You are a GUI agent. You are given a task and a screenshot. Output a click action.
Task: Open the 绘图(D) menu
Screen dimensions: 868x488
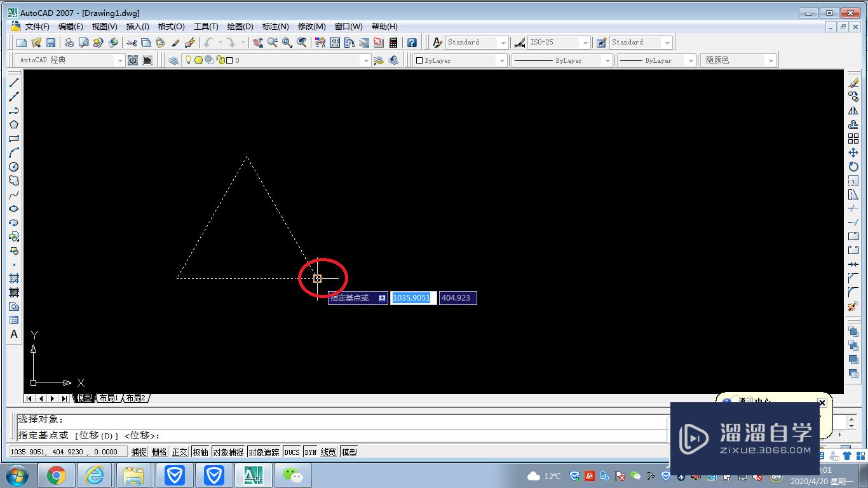tap(240, 27)
